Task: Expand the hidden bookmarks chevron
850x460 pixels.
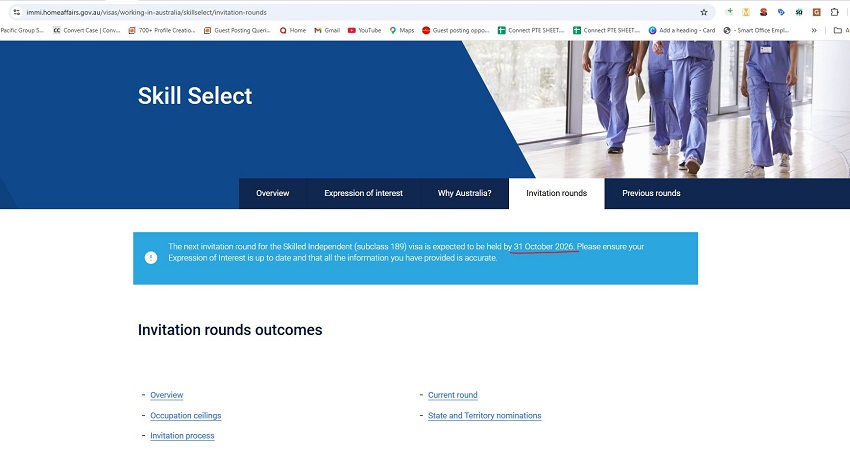Action: click(814, 30)
